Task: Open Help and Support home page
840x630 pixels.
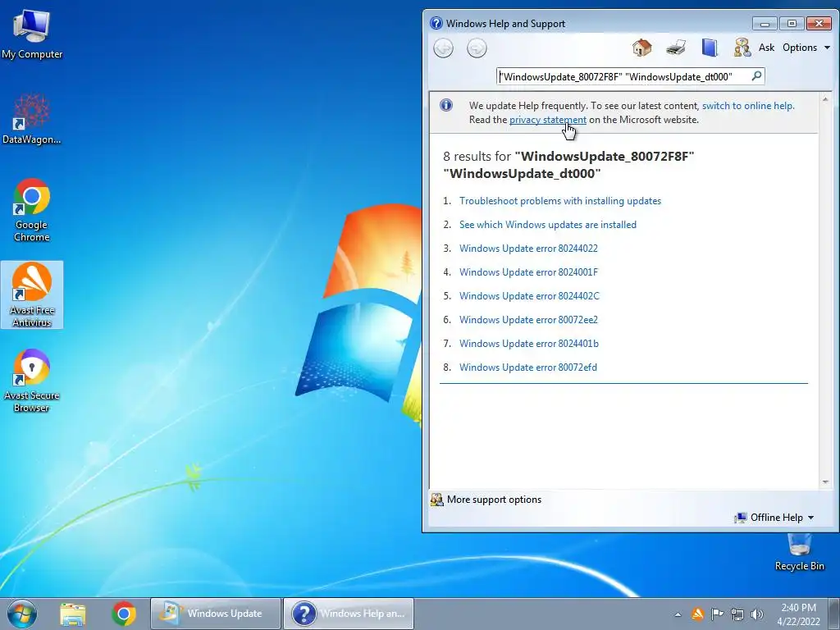Action: 641,48
